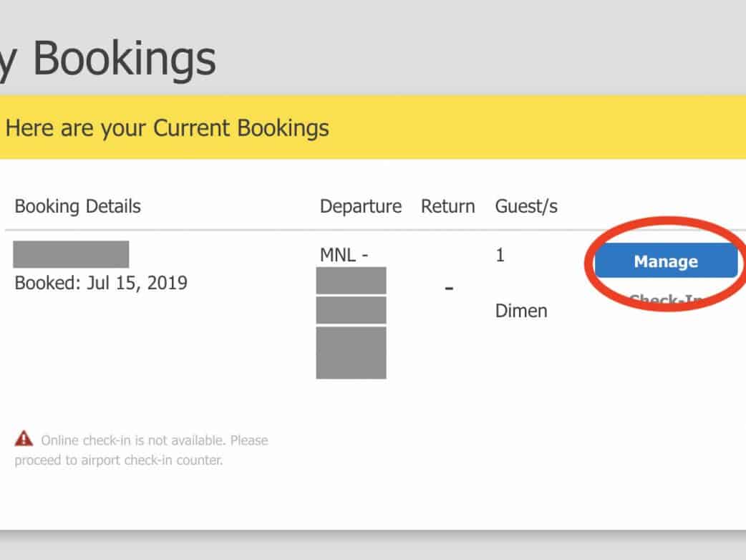Click the red warning triangle icon
Viewport: 746px width, 560px height.
click(24, 438)
